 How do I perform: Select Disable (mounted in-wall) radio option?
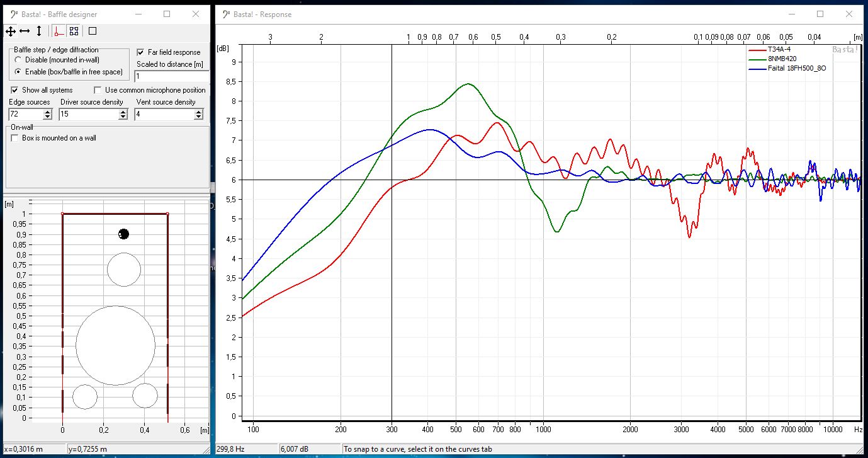pyautogui.click(x=19, y=60)
